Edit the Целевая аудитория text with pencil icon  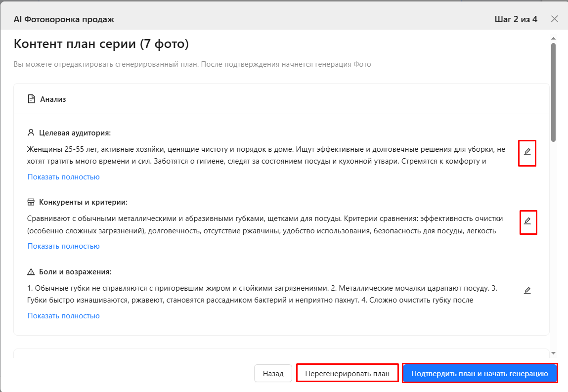527,152
